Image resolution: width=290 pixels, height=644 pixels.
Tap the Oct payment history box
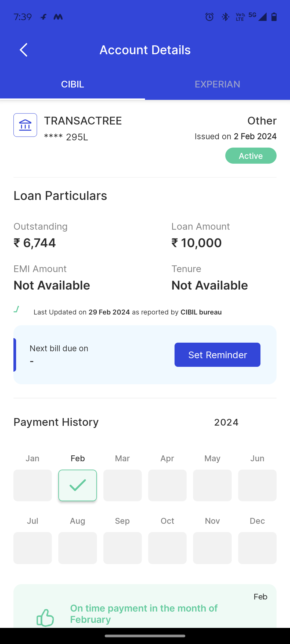(167, 548)
